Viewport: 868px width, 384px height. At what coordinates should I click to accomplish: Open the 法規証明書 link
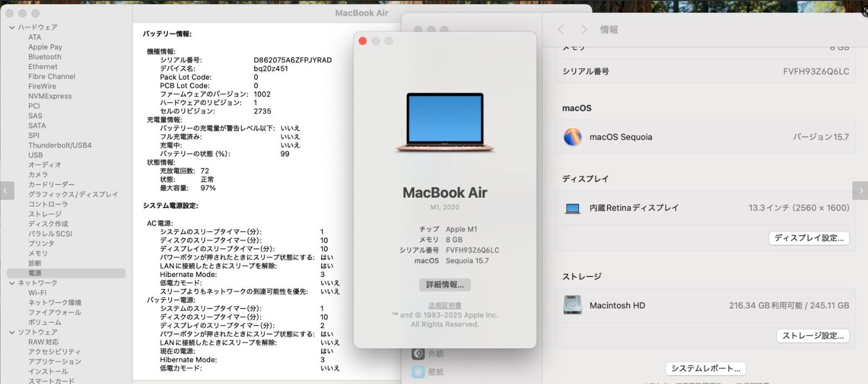click(x=445, y=305)
